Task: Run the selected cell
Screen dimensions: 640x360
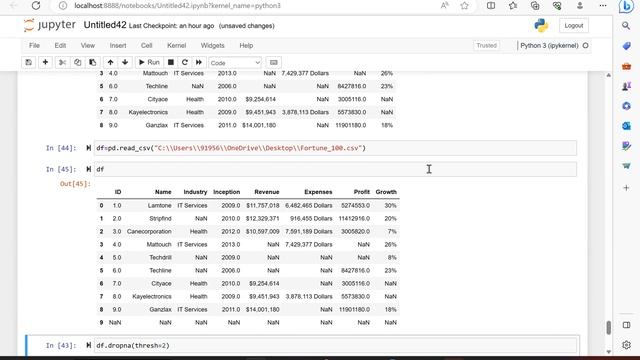Action: (x=149, y=62)
